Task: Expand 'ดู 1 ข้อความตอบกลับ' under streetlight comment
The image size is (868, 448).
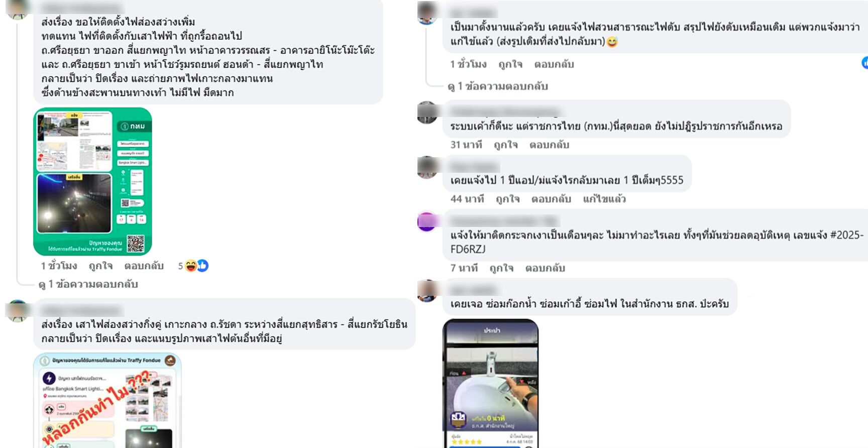Action: [88, 284]
